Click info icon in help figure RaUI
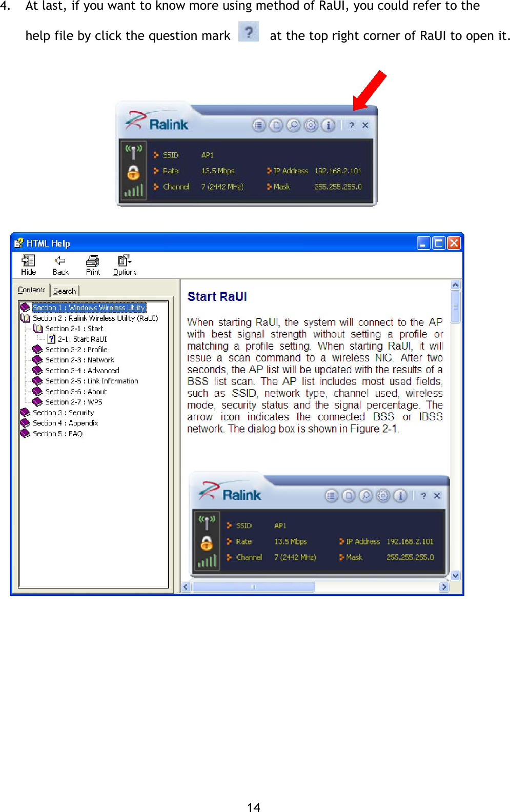 point(400,496)
